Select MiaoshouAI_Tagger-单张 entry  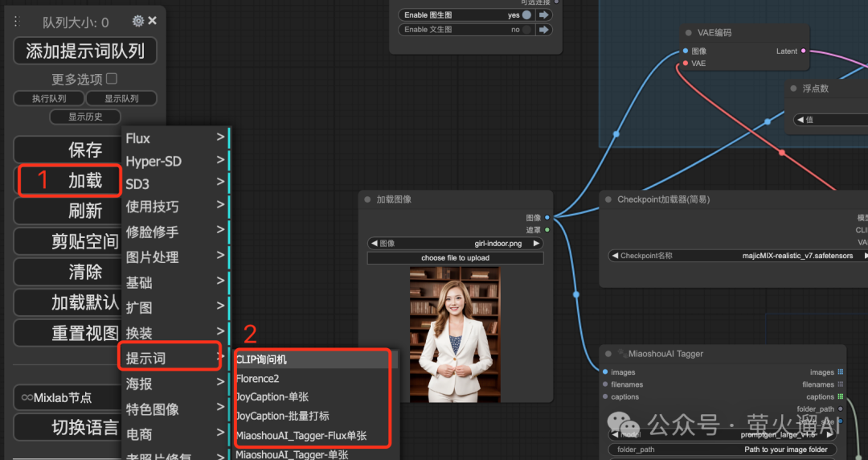pos(314,454)
